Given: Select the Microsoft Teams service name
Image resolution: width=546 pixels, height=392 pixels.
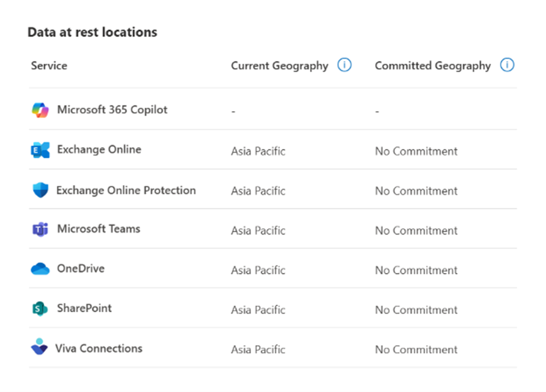Looking at the screenshot, I should click(98, 229).
